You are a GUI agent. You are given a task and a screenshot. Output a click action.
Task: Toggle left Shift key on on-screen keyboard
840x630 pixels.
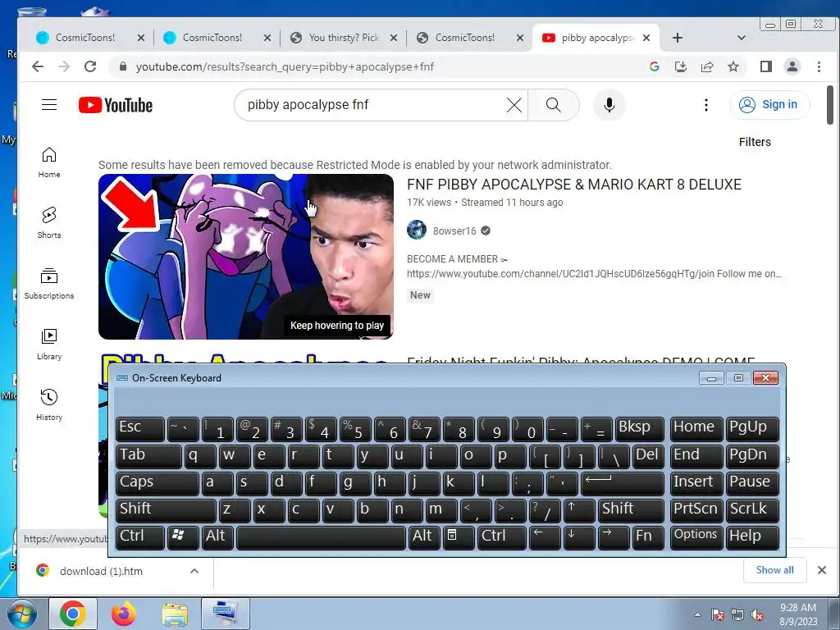[166, 510]
